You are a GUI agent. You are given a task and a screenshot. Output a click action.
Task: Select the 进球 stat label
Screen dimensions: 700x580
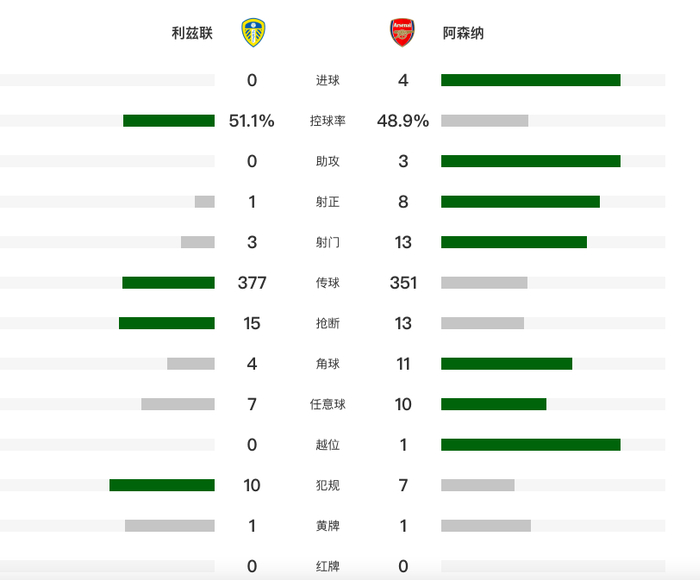click(x=327, y=81)
